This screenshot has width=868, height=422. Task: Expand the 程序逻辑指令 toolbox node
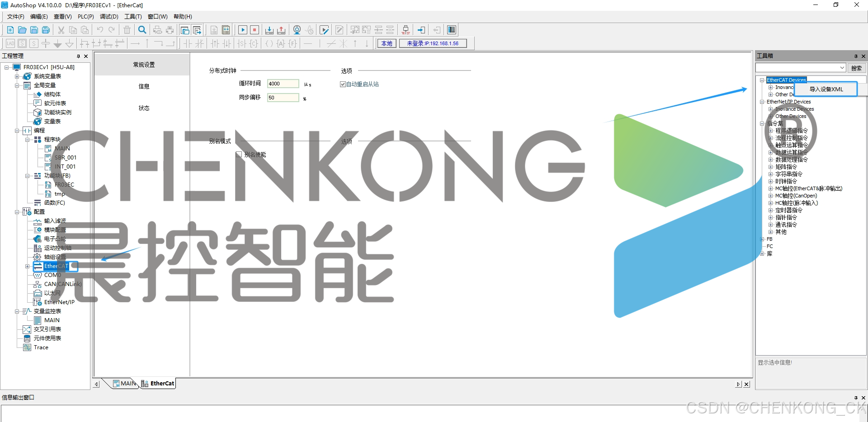[x=771, y=131]
